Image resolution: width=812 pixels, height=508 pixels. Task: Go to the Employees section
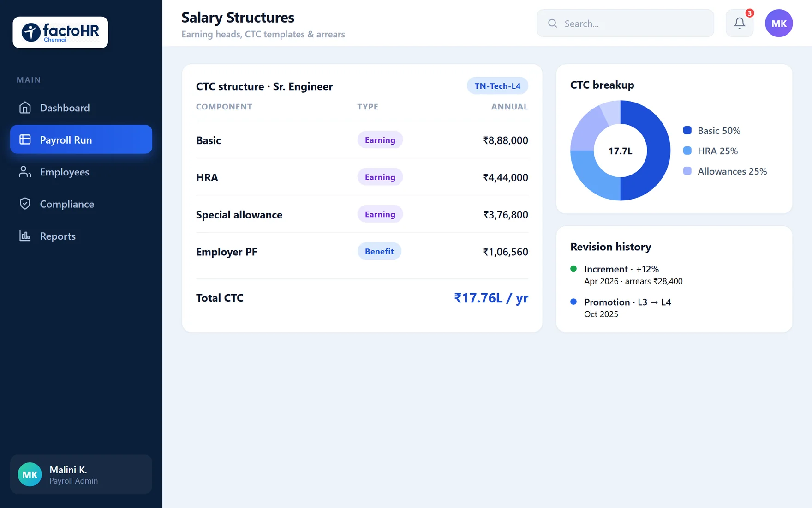tap(81, 172)
